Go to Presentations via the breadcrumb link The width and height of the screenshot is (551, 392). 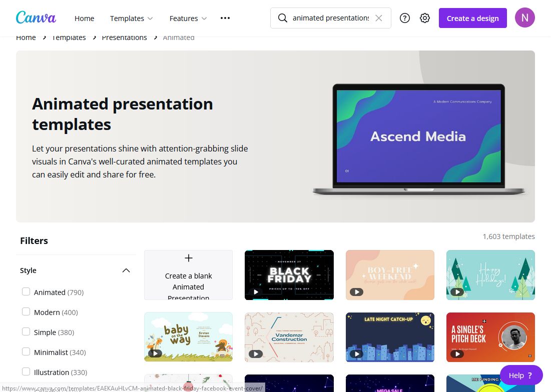pos(124,37)
